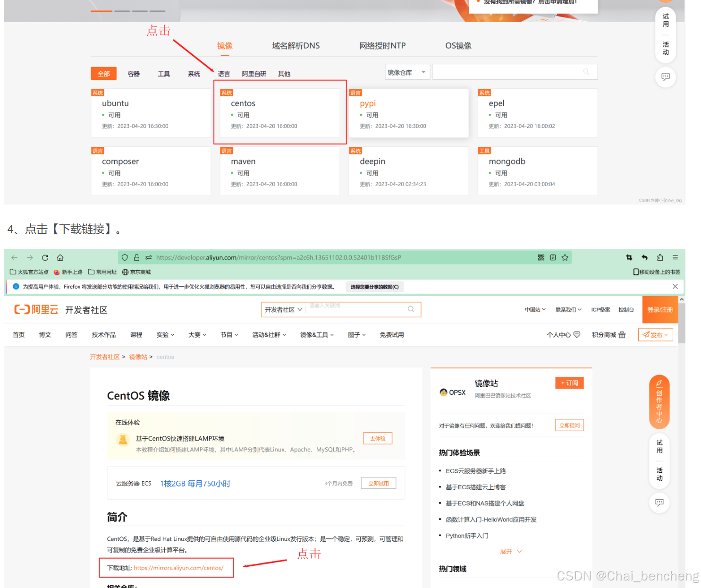The width and height of the screenshot is (701, 588).
Task: Select the 容器 filter
Action: click(134, 74)
